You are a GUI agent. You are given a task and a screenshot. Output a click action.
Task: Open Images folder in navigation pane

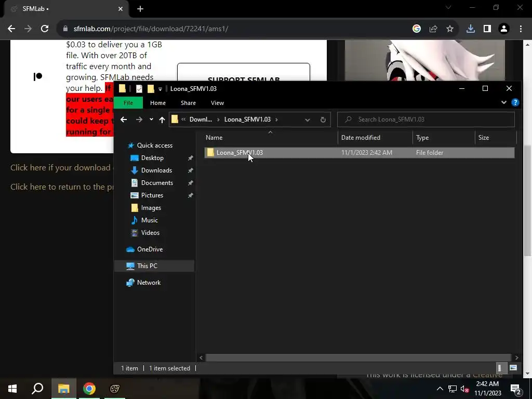(x=151, y=208)
